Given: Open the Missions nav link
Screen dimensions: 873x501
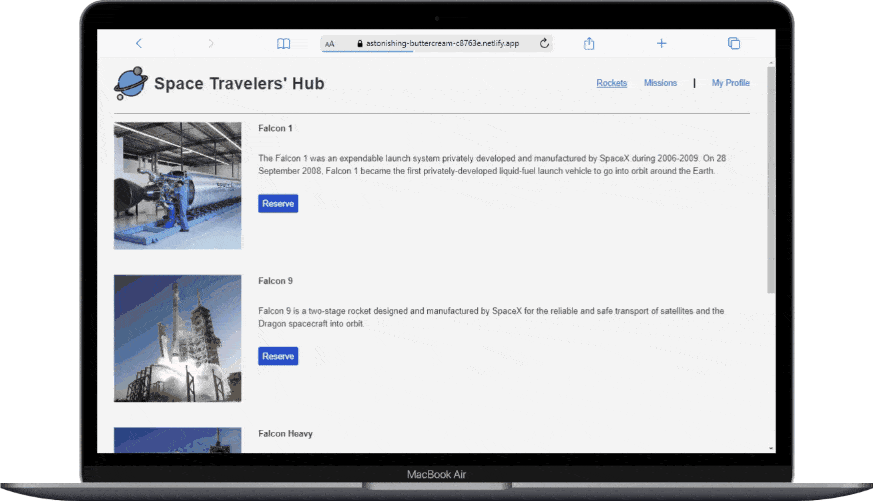Looking at the screenshot, I should tap(660, 83).
